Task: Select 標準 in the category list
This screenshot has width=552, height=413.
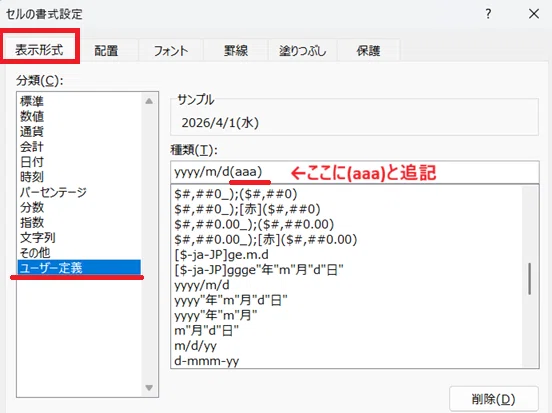Action: pyautogui.click(x=80, y=101)
